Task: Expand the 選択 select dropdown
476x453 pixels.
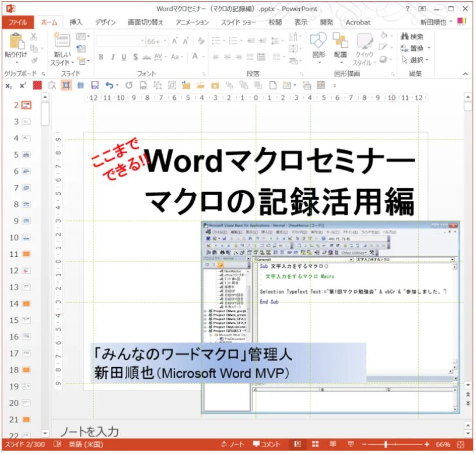Action: pos(416,60)
